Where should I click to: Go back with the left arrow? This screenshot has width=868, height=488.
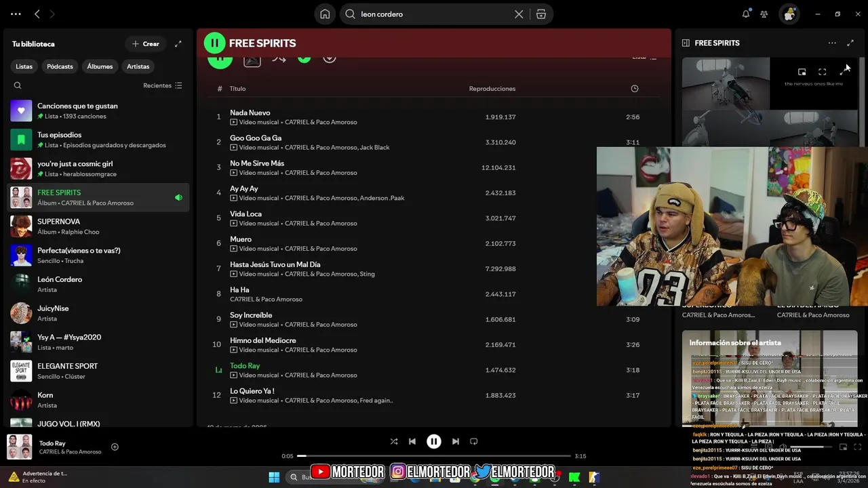pyautogui.click(x=37, y=14)
